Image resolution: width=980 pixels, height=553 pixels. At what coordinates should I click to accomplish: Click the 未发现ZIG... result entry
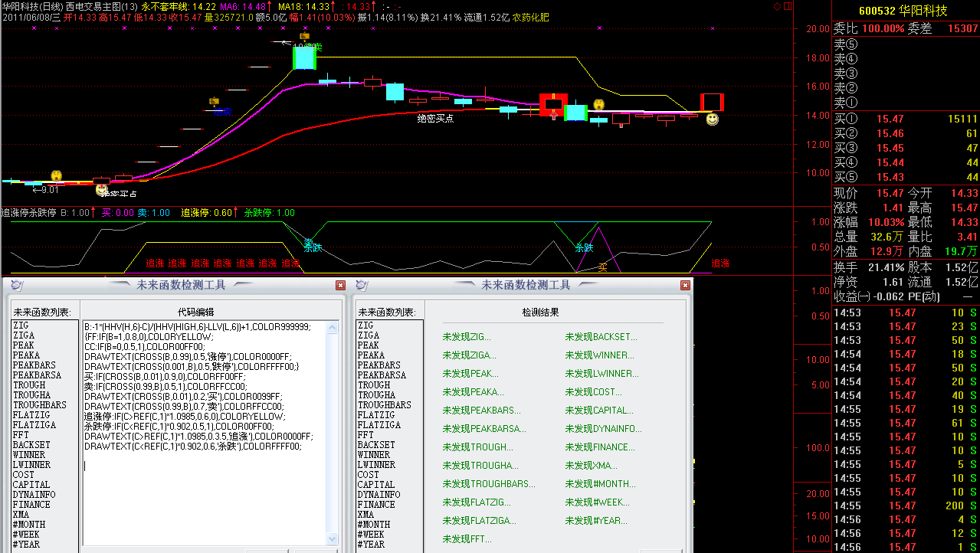[467, 337]
